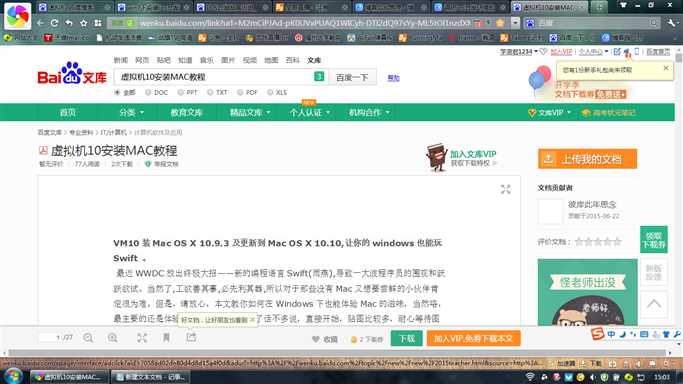Rate document using fifth star
This screenshot has height=384, width=683.
tap(617, 242)
